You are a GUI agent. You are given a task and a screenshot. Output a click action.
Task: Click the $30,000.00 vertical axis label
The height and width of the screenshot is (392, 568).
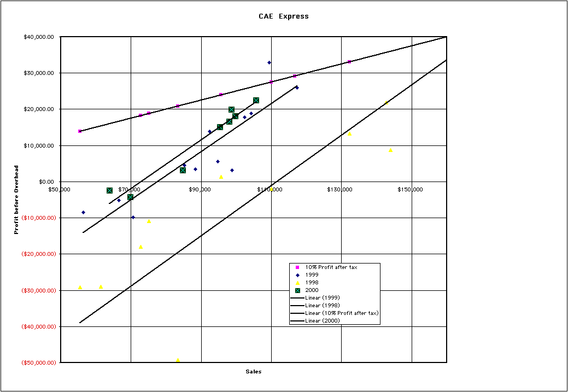(x=40, y=73)
